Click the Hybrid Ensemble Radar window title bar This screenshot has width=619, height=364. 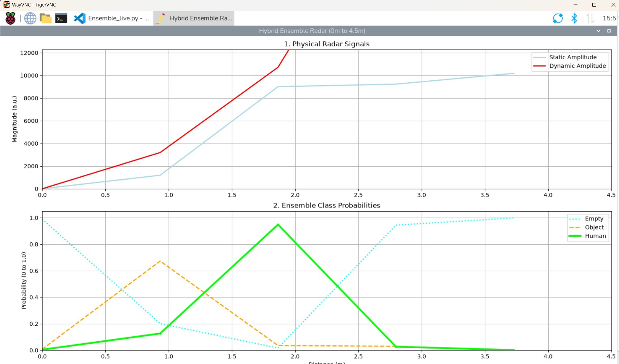click(x=312, y=31)
